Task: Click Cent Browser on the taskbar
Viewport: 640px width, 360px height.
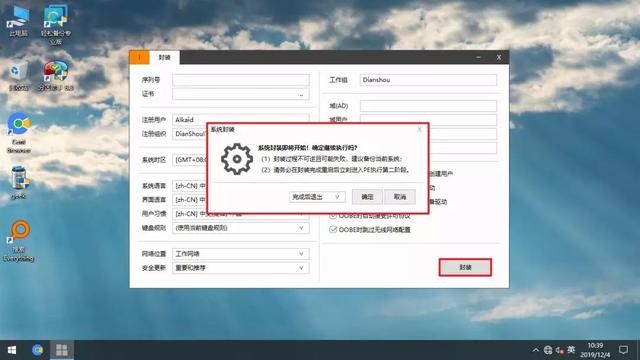Action: pyautogui.click(x=38, y=350)
